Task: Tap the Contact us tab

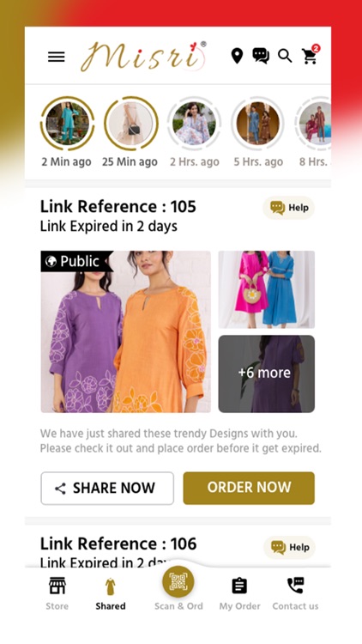Action: pyautogui.click(x=295, y=593)
